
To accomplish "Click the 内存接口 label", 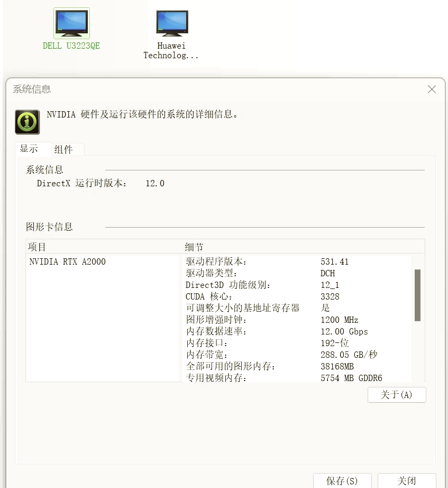I will [x=207, y=343].
